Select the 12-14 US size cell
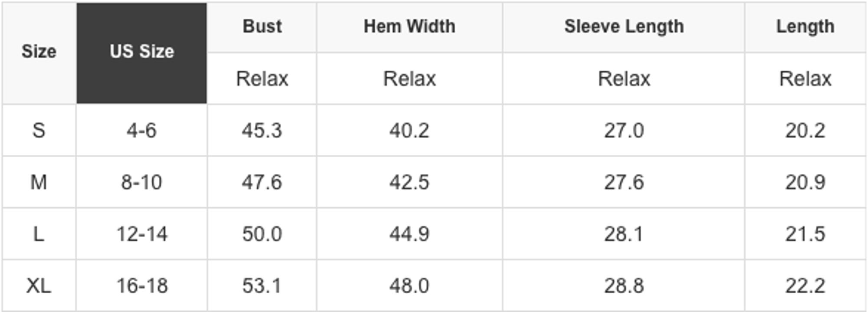The image size is (868, 312). point(142,234)
